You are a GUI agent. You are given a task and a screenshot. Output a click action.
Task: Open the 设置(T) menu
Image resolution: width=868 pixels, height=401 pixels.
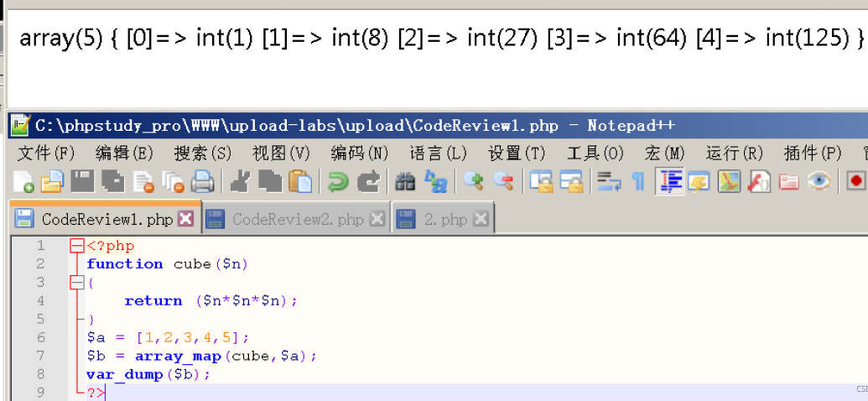tap(517, 153)
